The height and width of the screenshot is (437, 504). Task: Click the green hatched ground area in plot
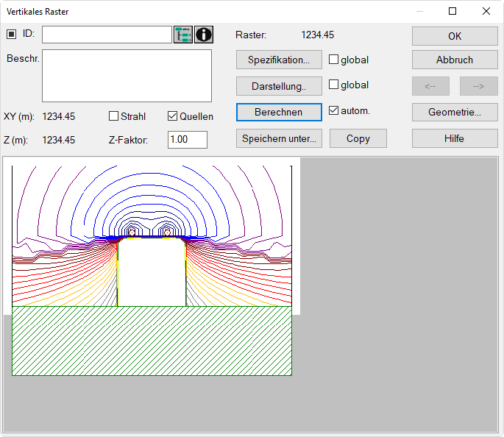point(152,341)
